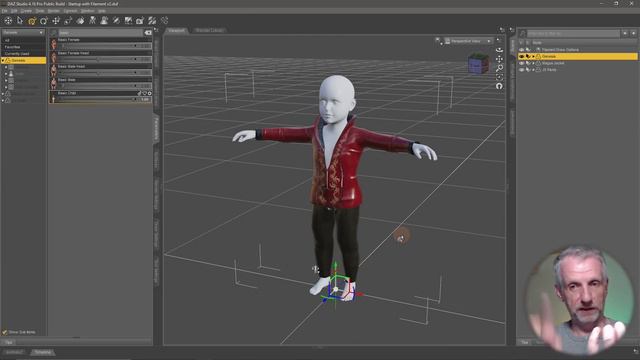Select the Rotate tool in toolbar
Screen dimensions: 640x360
[x=44, y=20]
